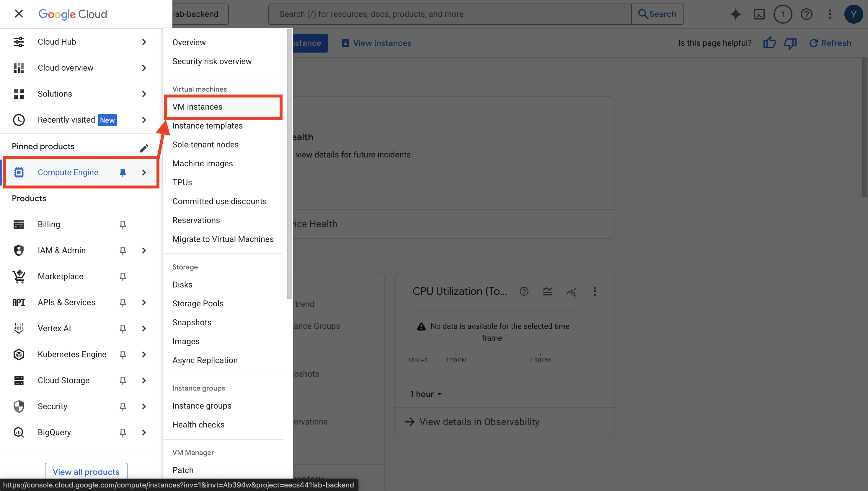Screen dimensions: 868x491
Task: Click View all products button
Action: coord(86,472)
